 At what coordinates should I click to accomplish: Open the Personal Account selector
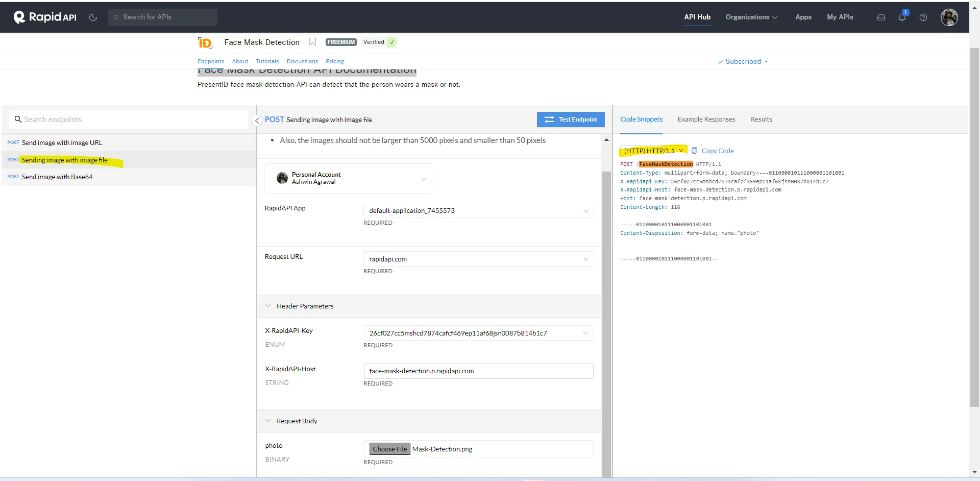348,178
